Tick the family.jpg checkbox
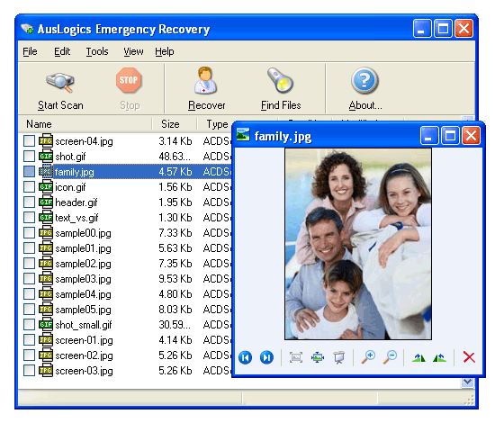This screenshot has width=504, height=423. click(x=29, y=172)
